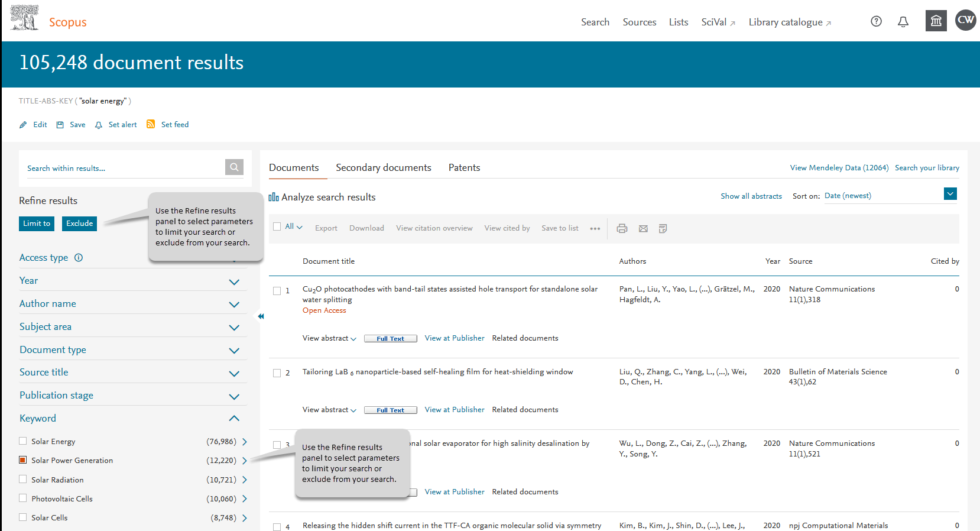The height and width of the screenshot is (531, 980).
Task: Click the Analyze search results chart icon
Action: pyautogui.click(x=274, y=197)
